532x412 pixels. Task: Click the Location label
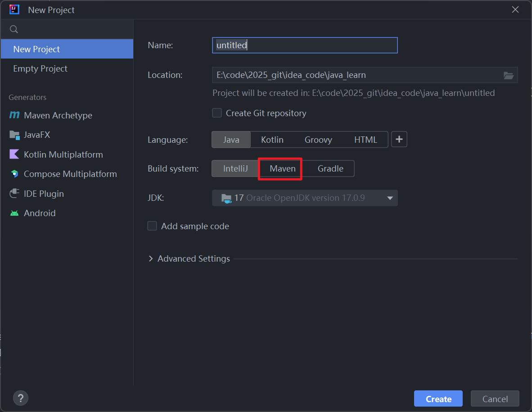pos(165,75)
